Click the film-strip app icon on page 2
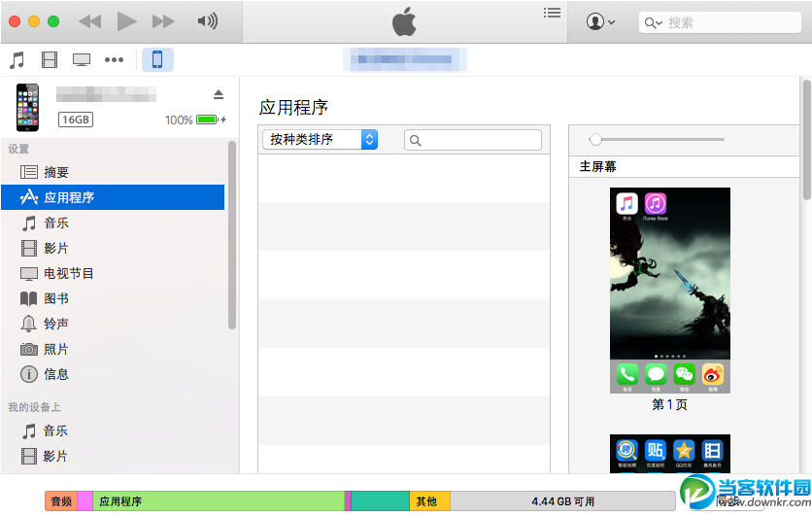The image size is (812, 516). (712, 450)
